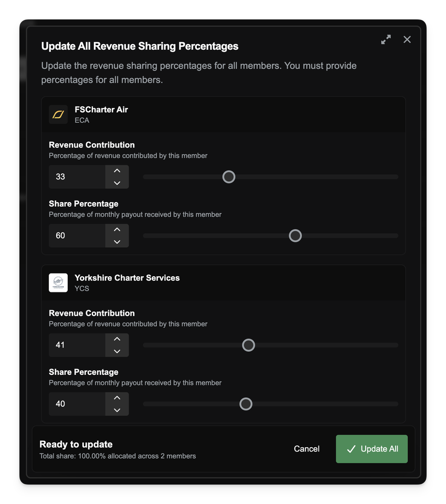Decrease FSCharter Air share percentage value

pyautogui.click(x=117, y=241)
